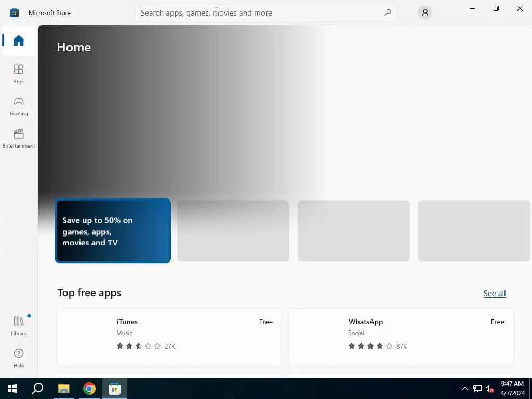
Task: Follow the See all link
Action: click(x=495, y=294)
